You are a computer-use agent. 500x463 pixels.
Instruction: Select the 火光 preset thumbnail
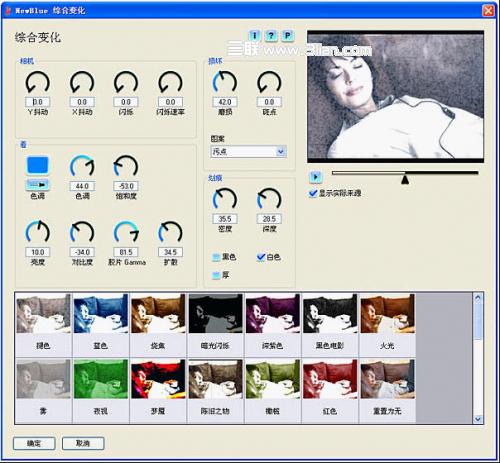pos(387,314)
